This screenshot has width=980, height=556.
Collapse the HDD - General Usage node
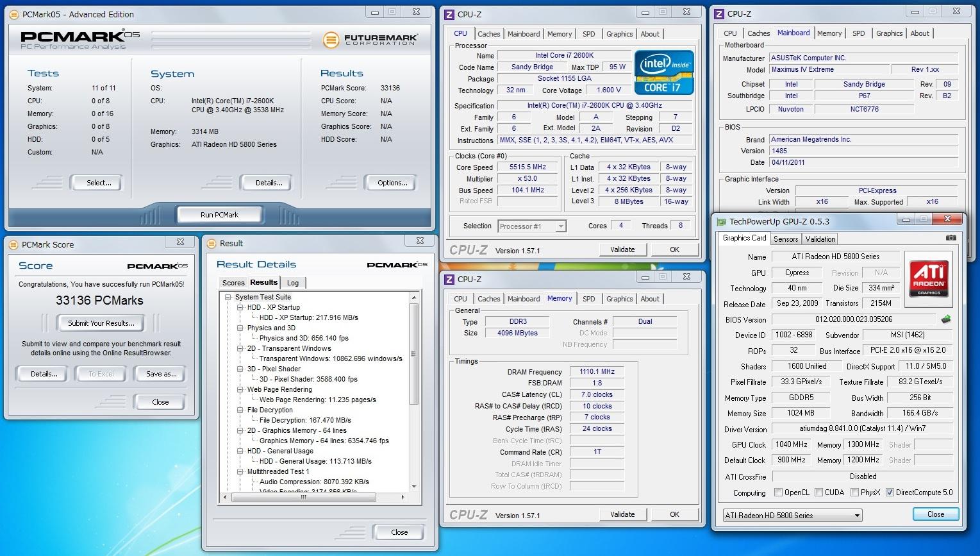click(x=240, y=451)
